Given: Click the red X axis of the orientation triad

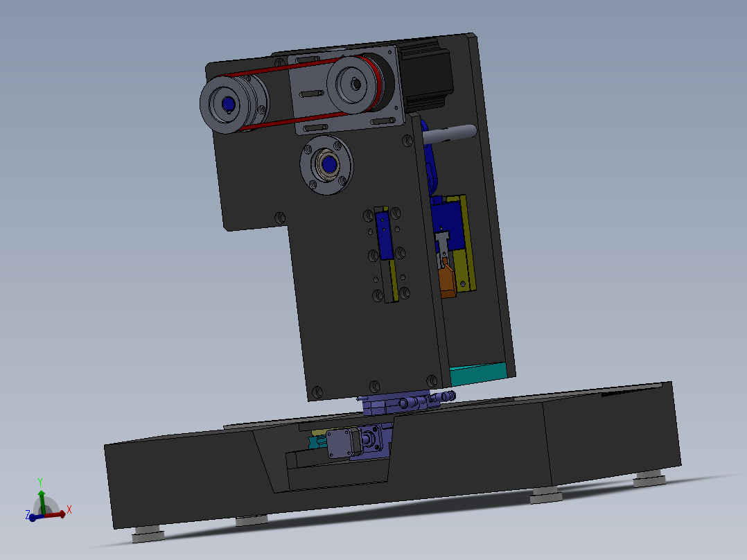Looking at the screenshot, I should [x=56, y=514].
